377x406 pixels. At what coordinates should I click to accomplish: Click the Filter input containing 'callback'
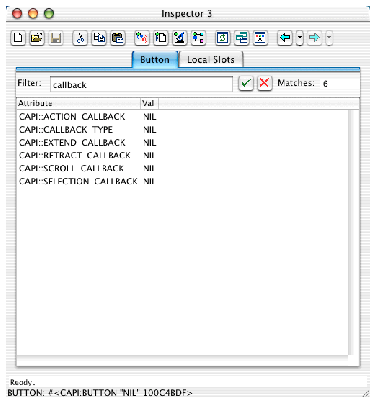pos(141,84)
